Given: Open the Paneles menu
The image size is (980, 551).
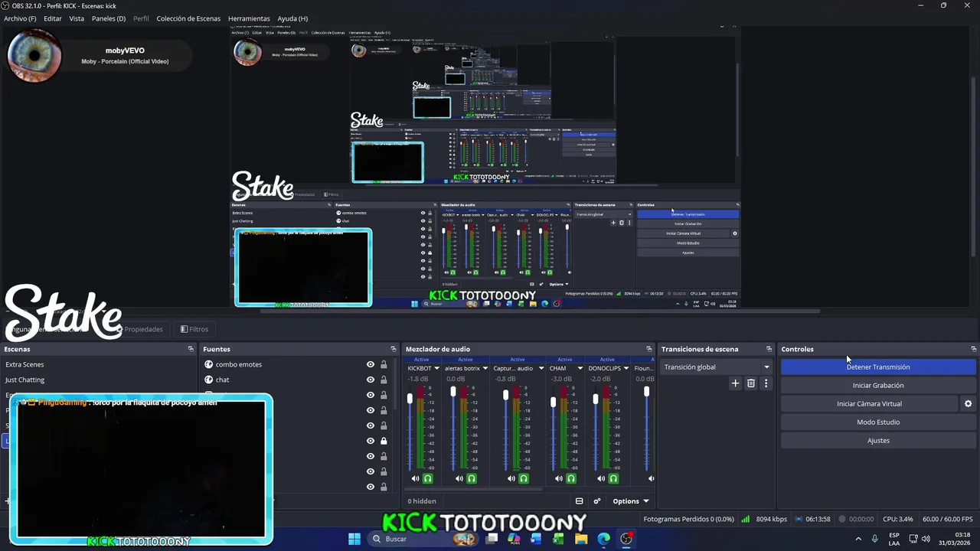Looking at the screenshot, I should 109,18.
